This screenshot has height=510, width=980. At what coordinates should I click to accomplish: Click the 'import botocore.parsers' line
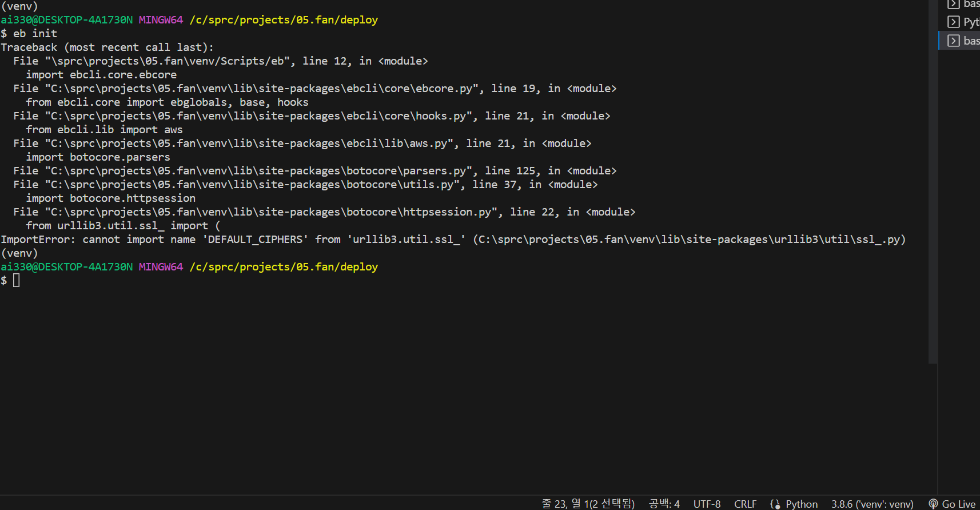tap(98, 157)
